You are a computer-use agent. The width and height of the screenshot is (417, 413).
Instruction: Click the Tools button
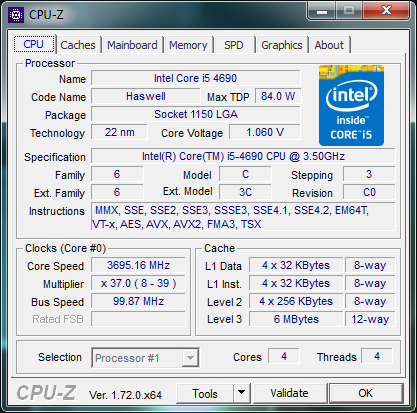[x=205, y=393]
